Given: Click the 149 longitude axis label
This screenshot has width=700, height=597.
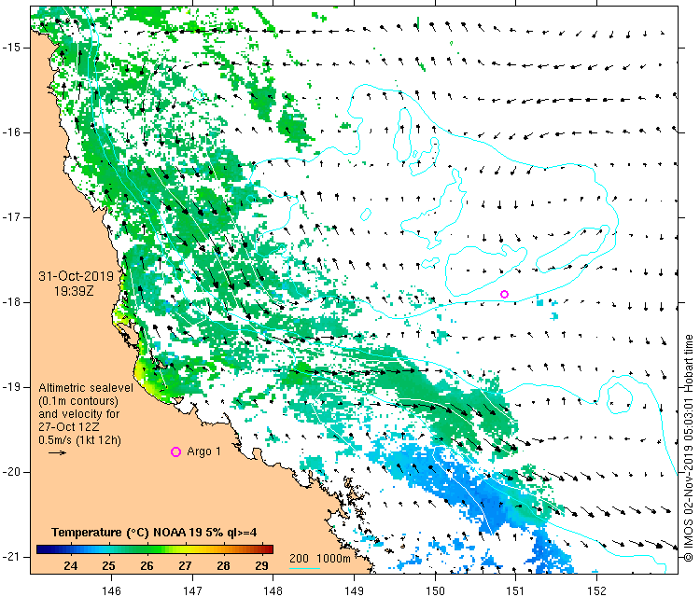Looking at the screenshot, I should (354, 590).
